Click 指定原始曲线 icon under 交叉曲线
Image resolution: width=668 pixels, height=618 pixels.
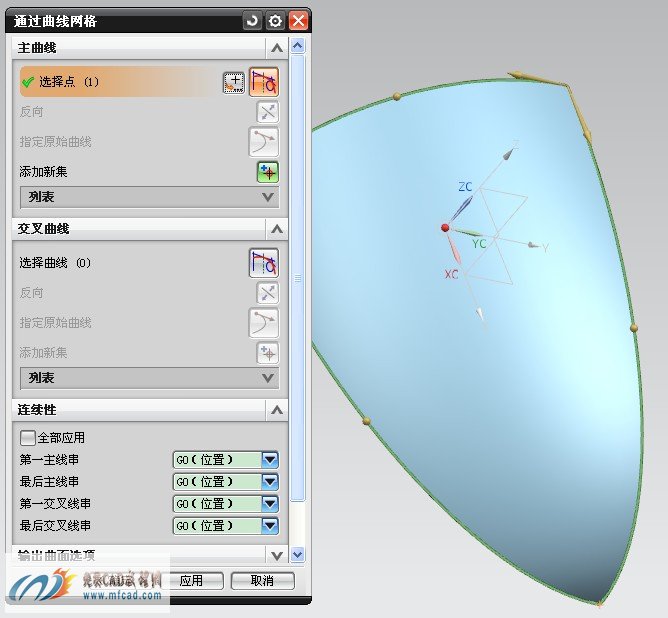point(264,323)
